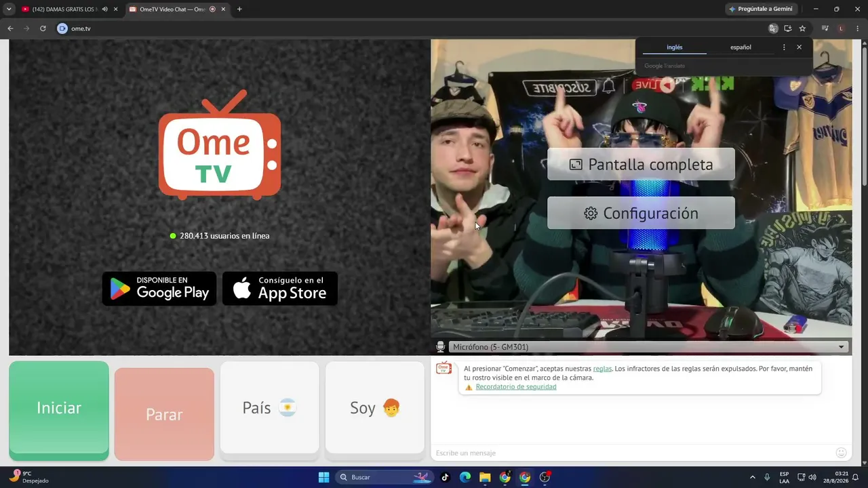
Task: Open the notification bell in the system tray
Action: coord(855,477)
